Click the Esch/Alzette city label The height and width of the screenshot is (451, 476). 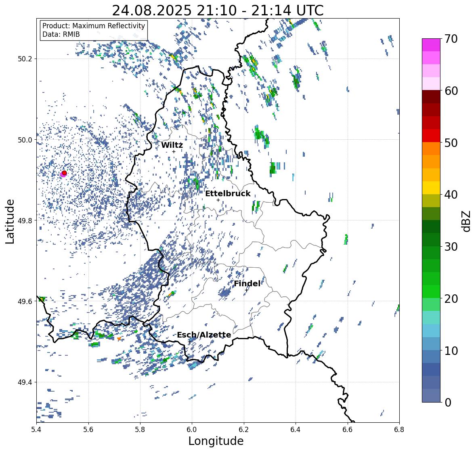(x=204, y=335)
